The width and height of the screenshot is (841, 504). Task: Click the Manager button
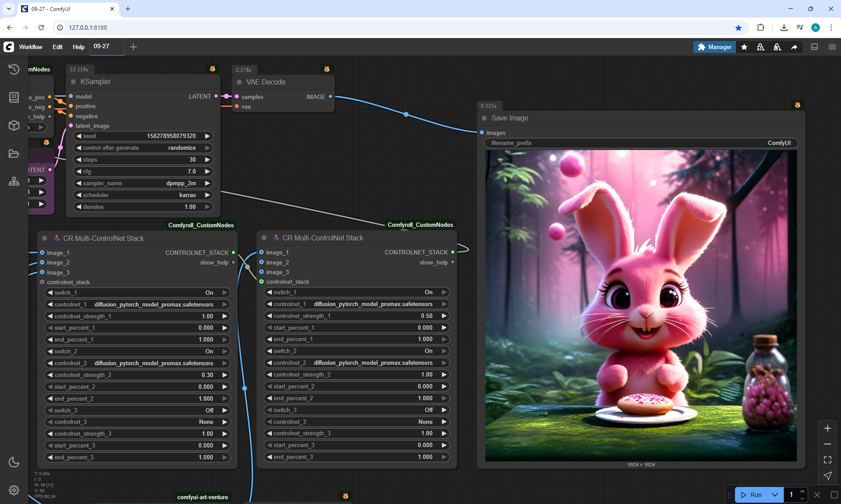point(714,47)
